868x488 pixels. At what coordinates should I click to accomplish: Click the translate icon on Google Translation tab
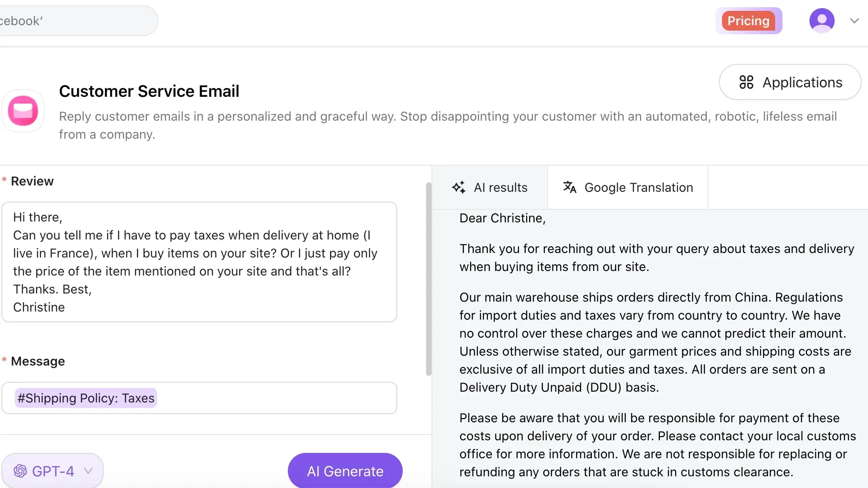coord(569,187)
